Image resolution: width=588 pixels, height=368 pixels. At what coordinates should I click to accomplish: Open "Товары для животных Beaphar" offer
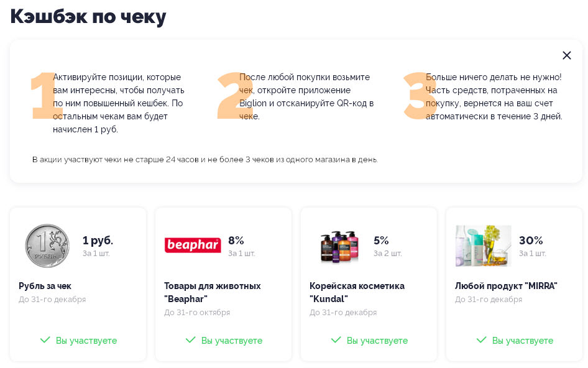(212, 292)
